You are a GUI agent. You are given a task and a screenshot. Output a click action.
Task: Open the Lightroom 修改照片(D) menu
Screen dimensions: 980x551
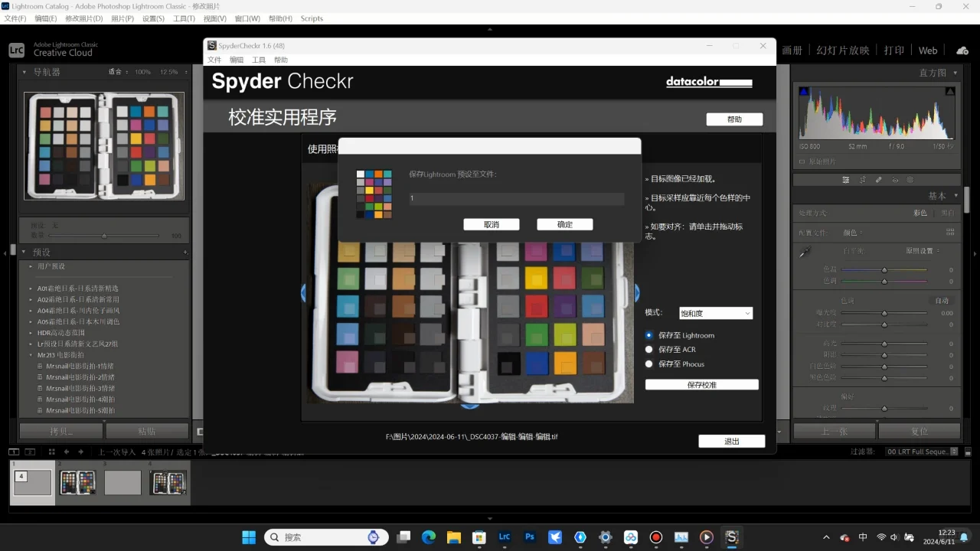point(83,18)
